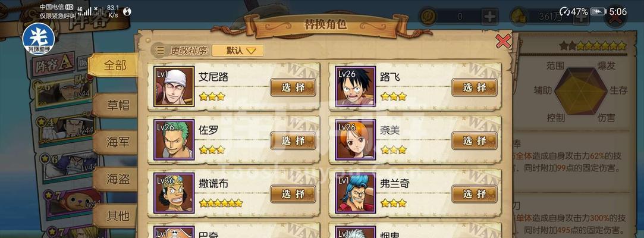Tap Zoro (佐罗) character portrait
The width and height of the screenshot is (644, 238).
tap(174, 140)
